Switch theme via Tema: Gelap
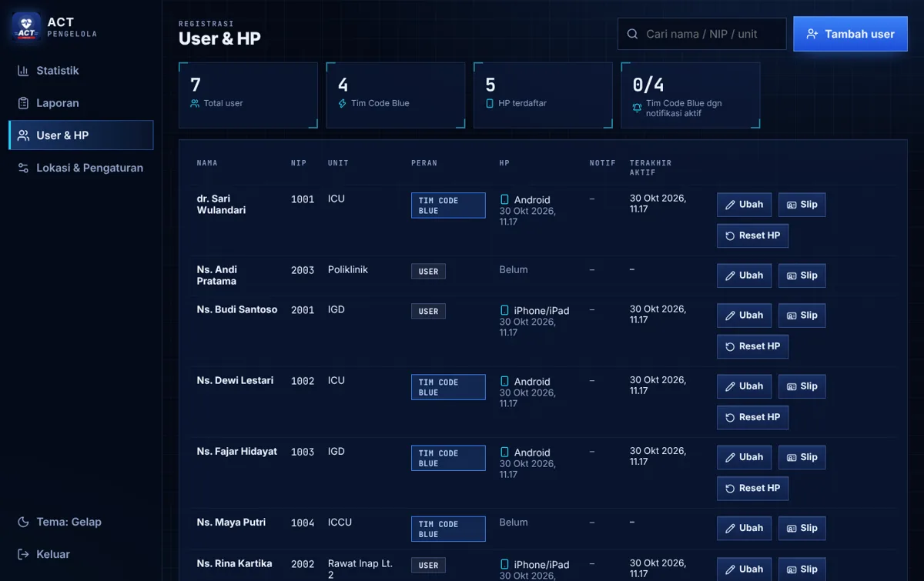This screenshot has height=581, width=924. pos(81,522)
